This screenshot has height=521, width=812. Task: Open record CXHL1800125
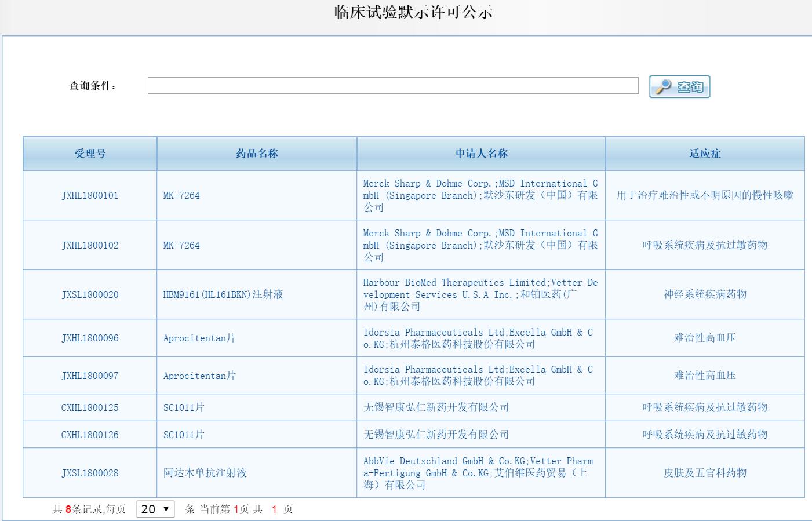[90, 408]
